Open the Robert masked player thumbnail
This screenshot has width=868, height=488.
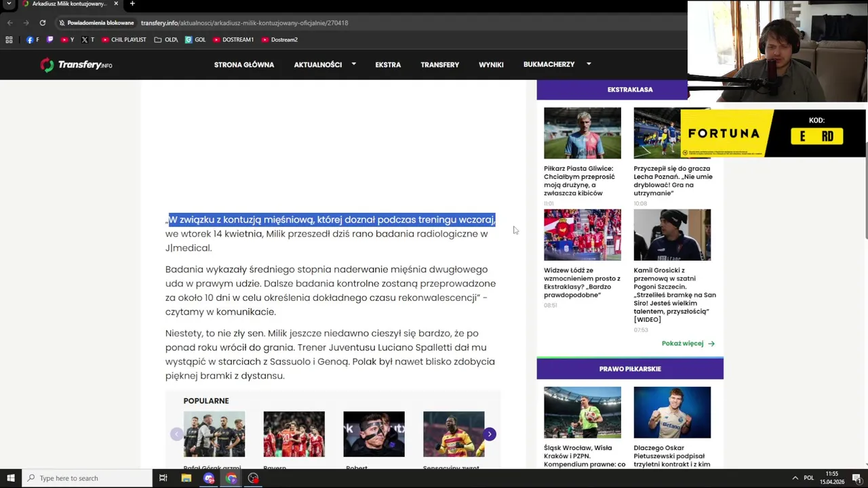tap(374, 434)
